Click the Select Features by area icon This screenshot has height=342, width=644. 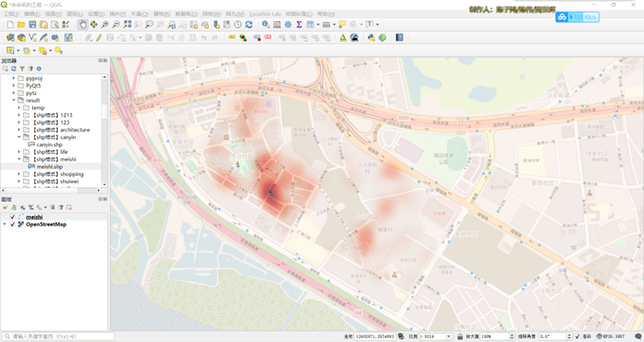click(x=10, y=51)
